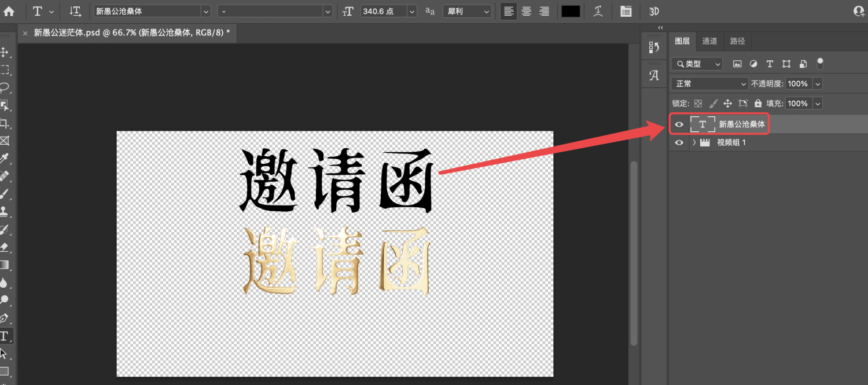Lock image pixels brush icon
The image size is (868, 385).
pos(713,104)
